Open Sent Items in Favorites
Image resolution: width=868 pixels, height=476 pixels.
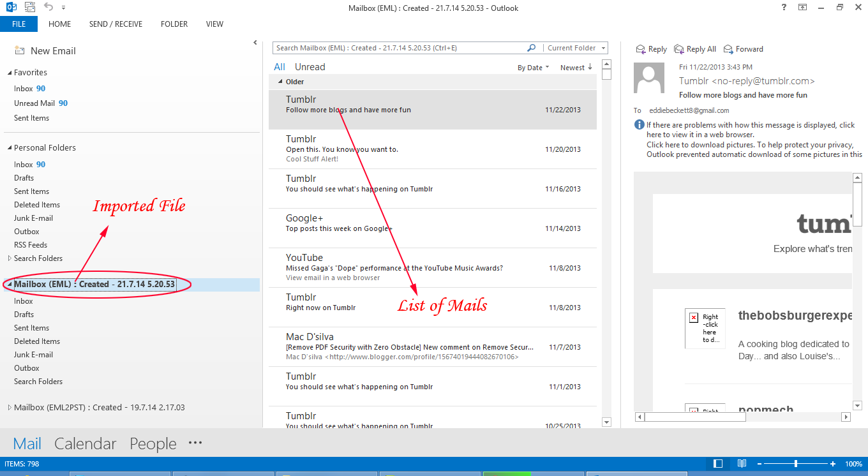31,118
